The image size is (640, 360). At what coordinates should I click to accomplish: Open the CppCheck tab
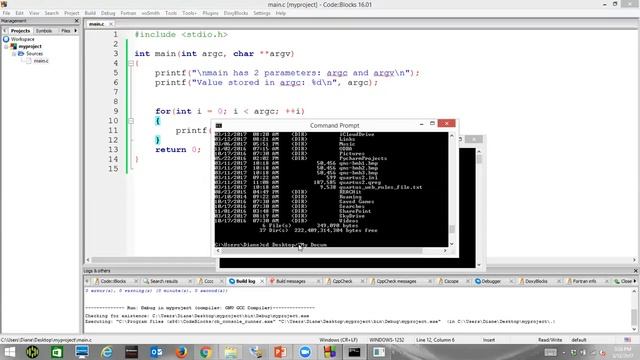tap(342, 281)
